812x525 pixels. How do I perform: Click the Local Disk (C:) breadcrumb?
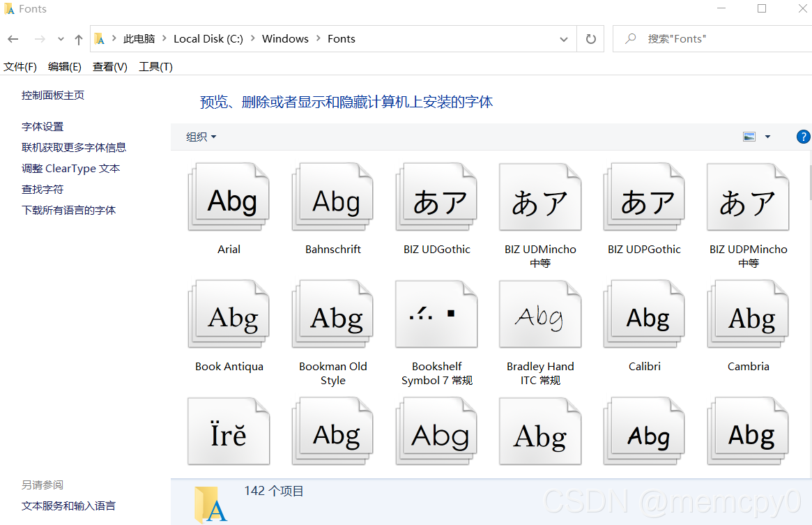pos(208,39)
